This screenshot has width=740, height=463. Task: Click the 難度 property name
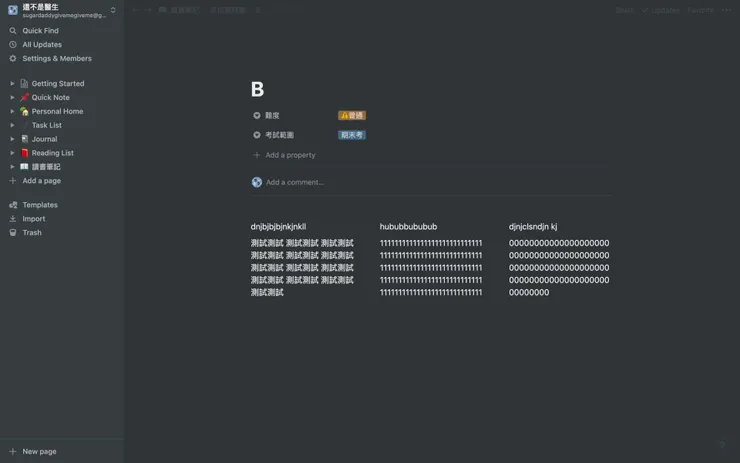pos(272,116)
